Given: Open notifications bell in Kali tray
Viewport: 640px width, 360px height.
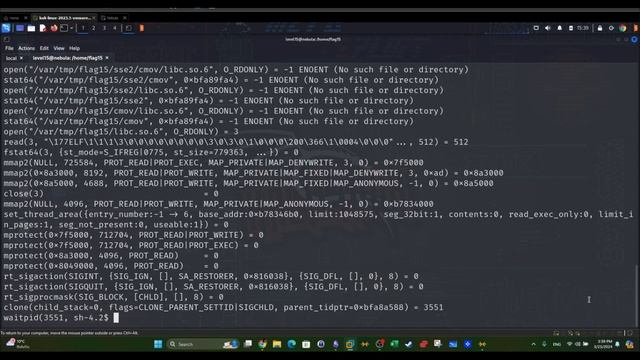Looking at the screenshot, I should (560, 28).
